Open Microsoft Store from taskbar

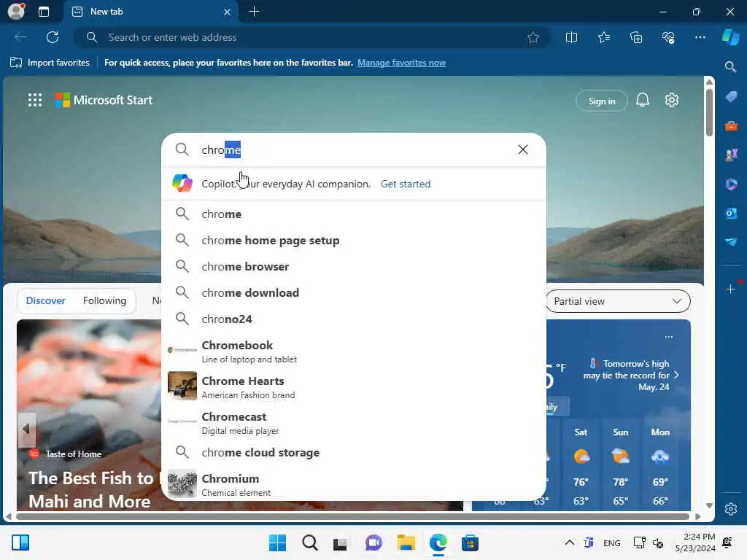pos(470,542)
